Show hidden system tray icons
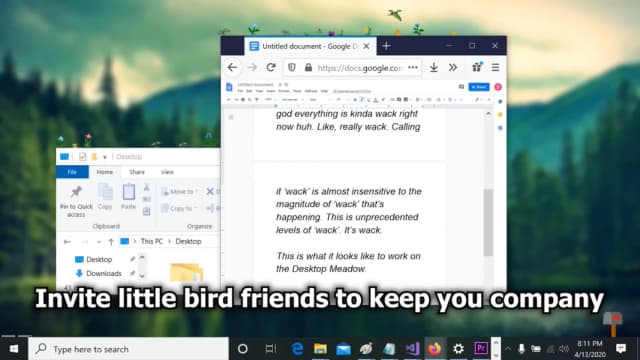The height and width of the screenshot is (360, 640). click(x=508, y=349)
